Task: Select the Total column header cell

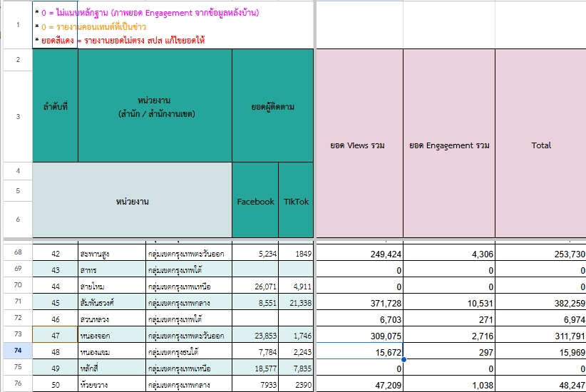Action: point(540,145)
